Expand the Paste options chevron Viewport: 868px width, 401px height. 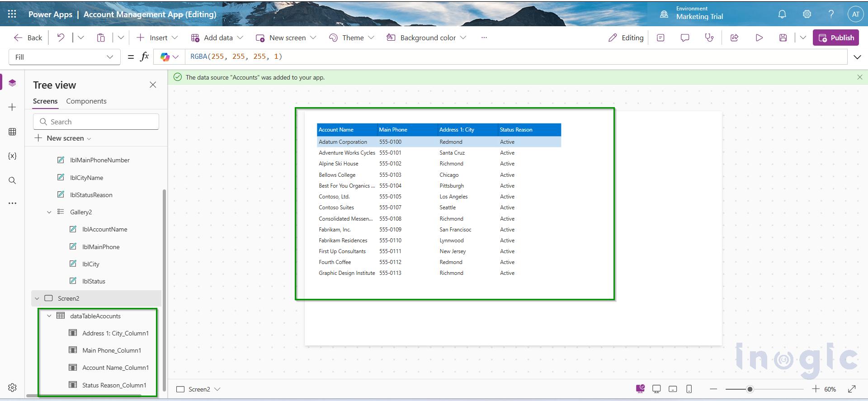(x=121, y=38)
